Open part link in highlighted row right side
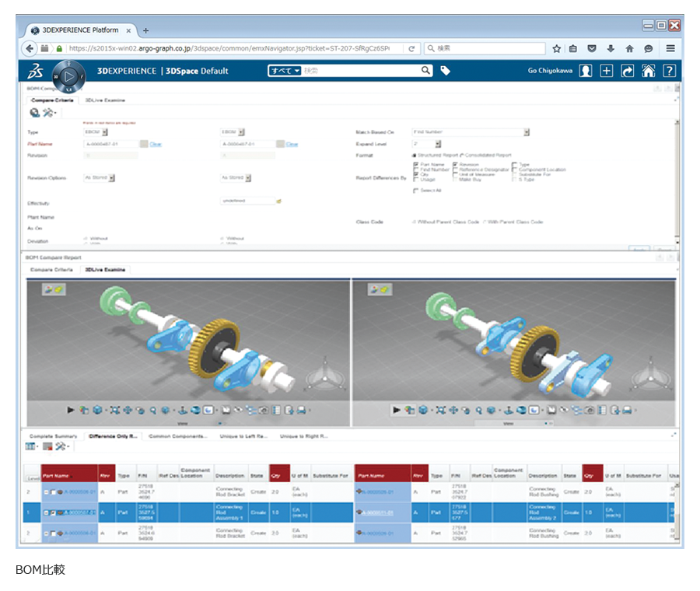Viewport: 700px width, 591px height. [x=378, y=513]
